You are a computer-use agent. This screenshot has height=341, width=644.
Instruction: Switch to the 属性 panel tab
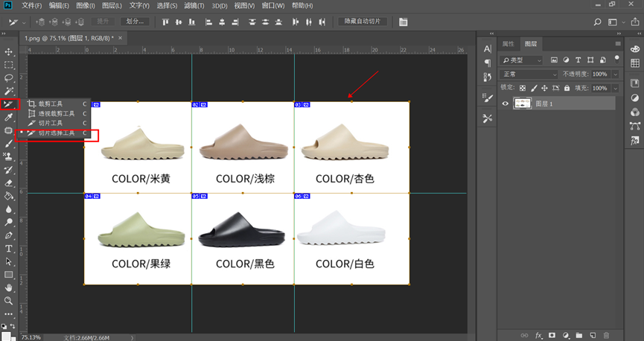(x=508, y=44)
